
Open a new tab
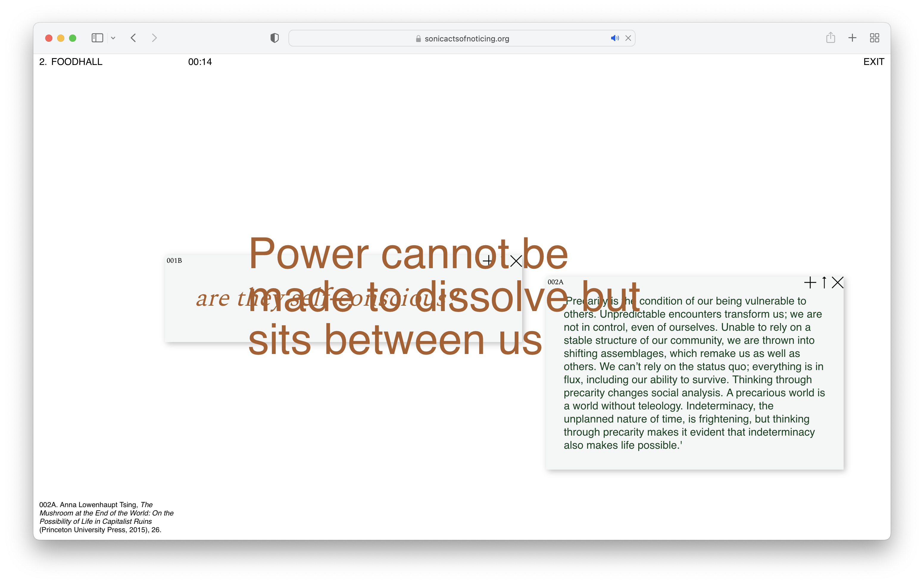[852, 38]
